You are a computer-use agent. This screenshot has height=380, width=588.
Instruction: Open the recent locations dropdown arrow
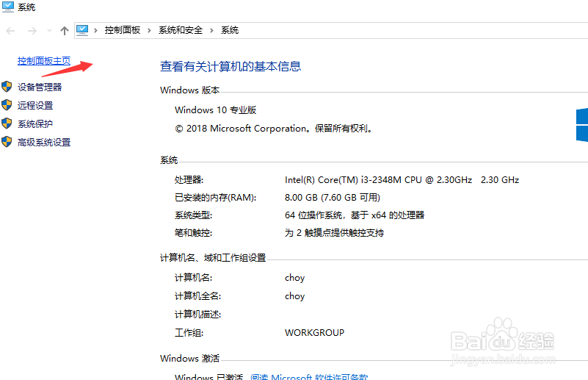click(x=49, y=30)
